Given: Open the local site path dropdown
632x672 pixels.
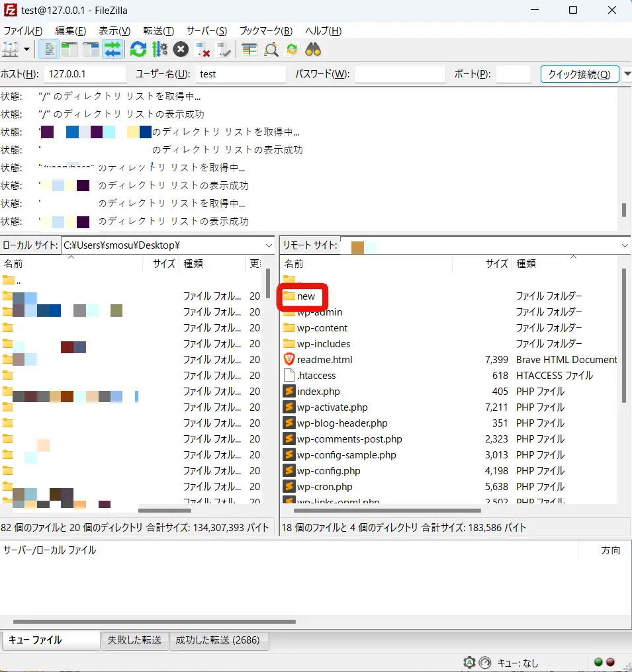Looking at the screenshot, I should (269, 245).
